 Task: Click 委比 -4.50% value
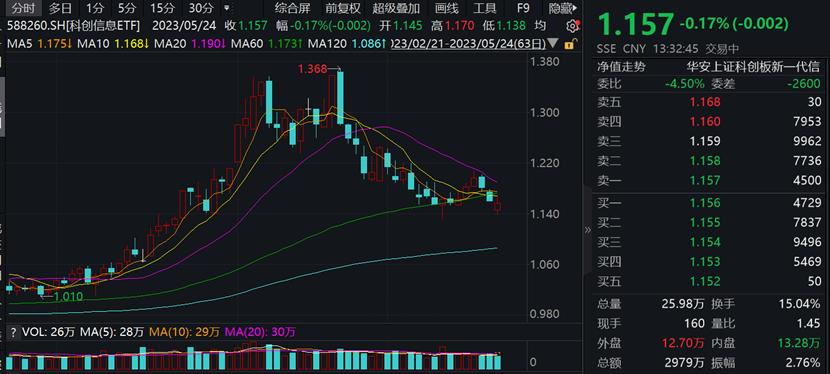pyautogui.click(x=685, y=84)
